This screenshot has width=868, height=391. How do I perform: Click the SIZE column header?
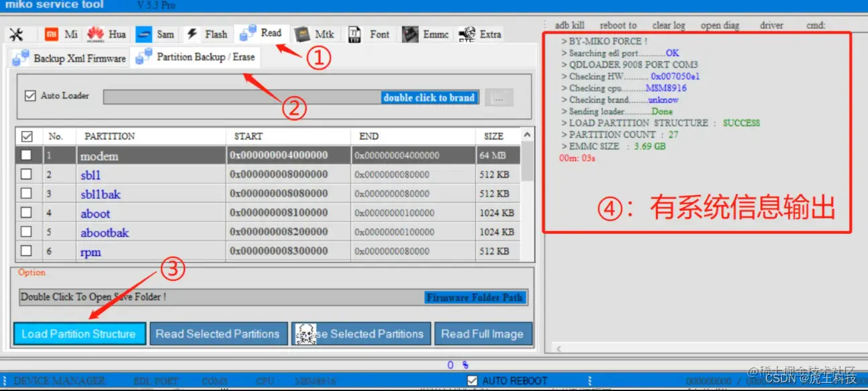click(497, 136)
